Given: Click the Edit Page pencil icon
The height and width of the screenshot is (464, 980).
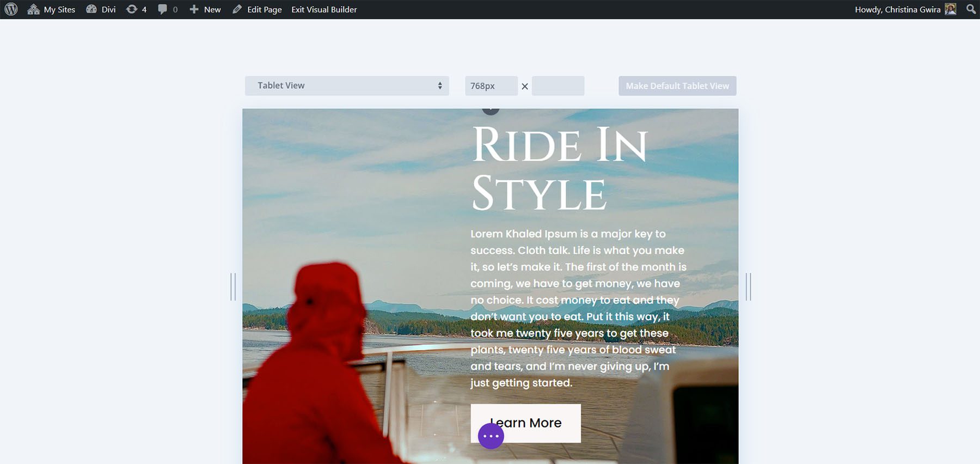Looking at the screenshot, I should tap(237, 9).
